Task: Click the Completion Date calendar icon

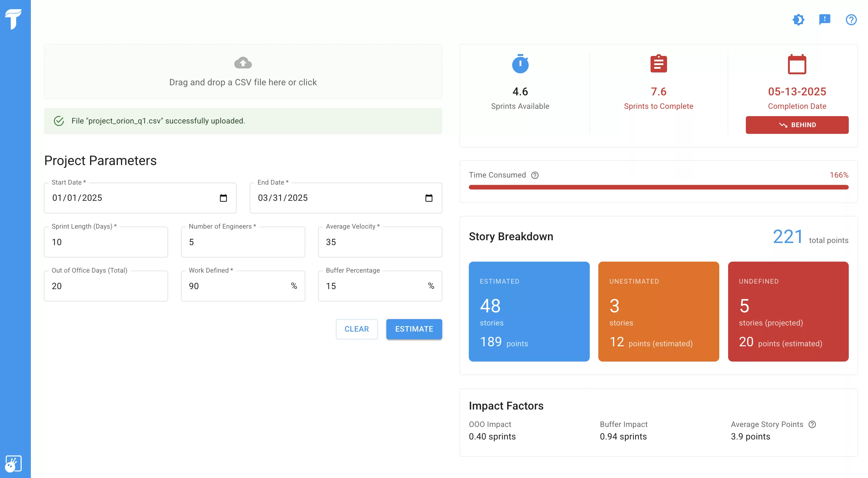Action: (x=797, y=64)
